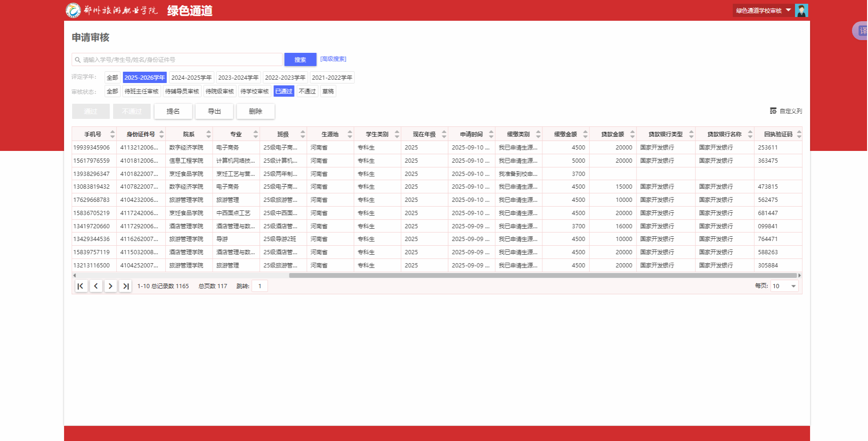Select 全部 in the 评定学年 filter row
868x441 pixels.
112,78
